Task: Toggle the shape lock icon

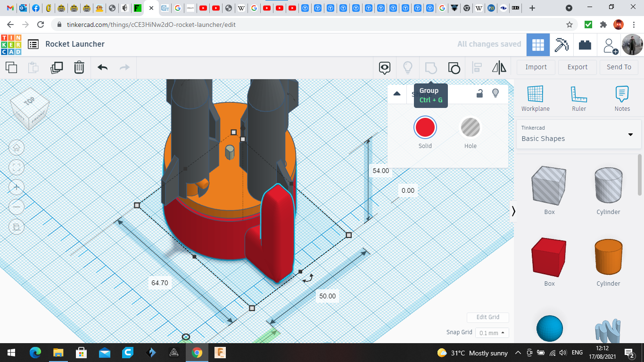Action: pos(479,93)
